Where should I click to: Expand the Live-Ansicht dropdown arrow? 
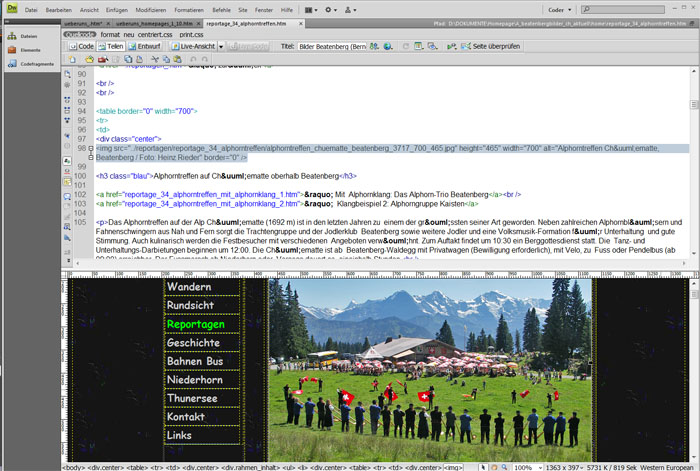221,46
